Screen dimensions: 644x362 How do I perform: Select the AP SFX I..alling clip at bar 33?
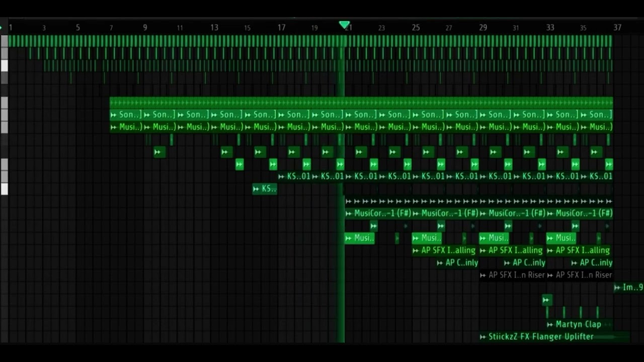click(579, 250)
